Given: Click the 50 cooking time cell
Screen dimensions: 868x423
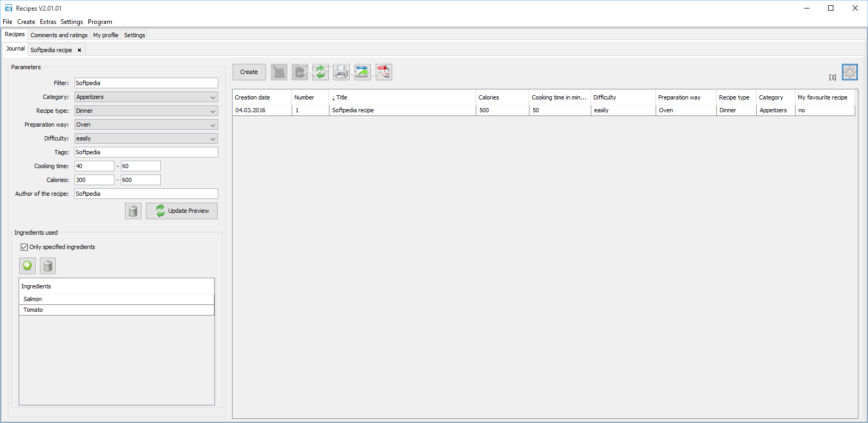Looking at the screenshot, I should [560, 110].
